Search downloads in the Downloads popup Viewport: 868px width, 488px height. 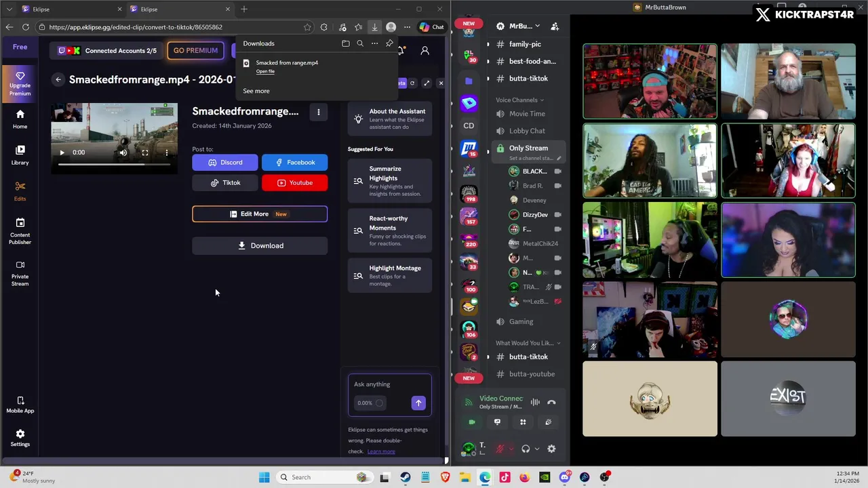tap(360, 43)
